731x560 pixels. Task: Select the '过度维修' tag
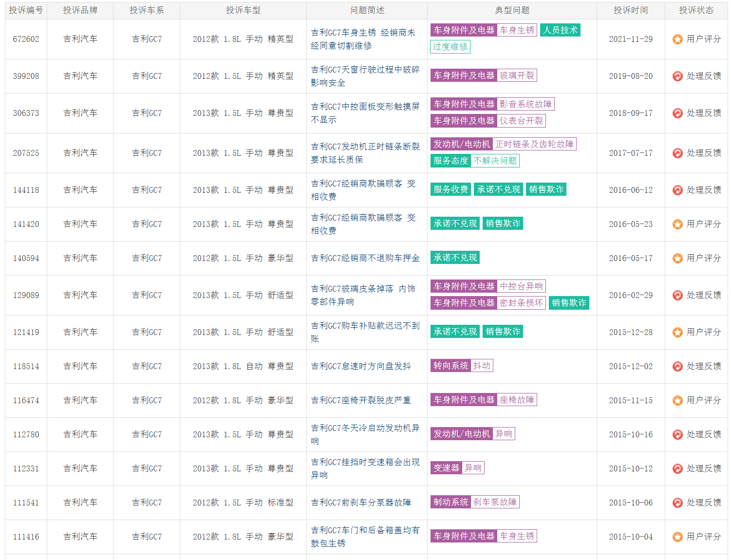450,47
